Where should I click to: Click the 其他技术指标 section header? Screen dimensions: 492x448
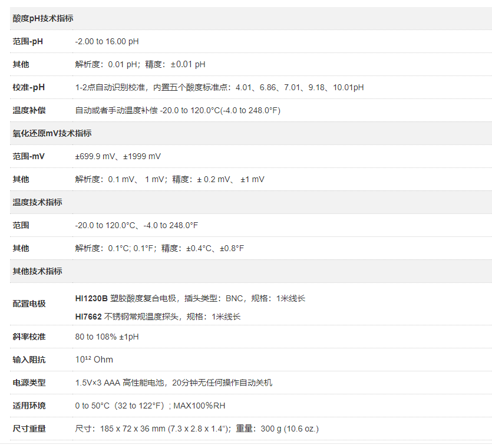38,271
